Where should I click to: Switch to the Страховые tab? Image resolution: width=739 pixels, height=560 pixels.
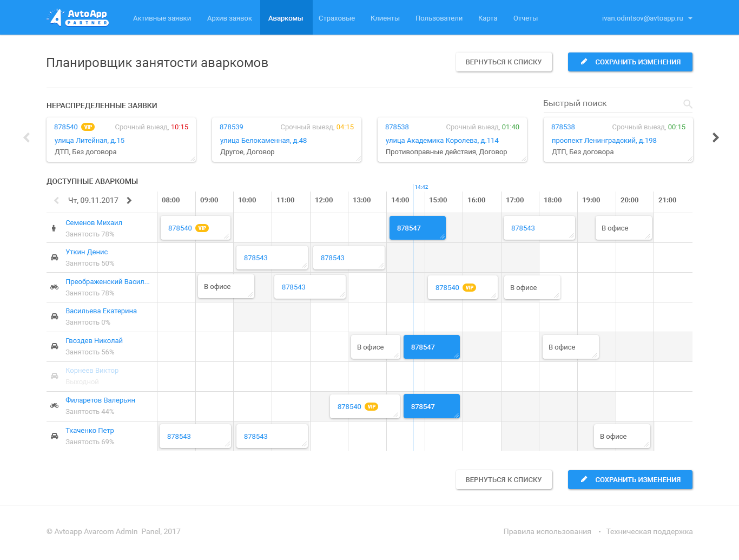(x=336, y=18)
